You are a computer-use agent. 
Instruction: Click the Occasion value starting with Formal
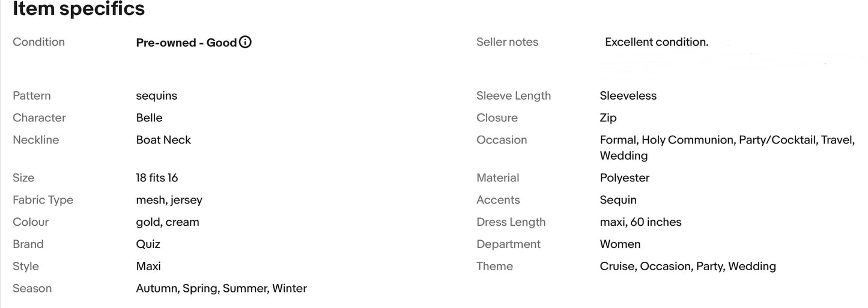pyautogui.click(x=727, y=148)
